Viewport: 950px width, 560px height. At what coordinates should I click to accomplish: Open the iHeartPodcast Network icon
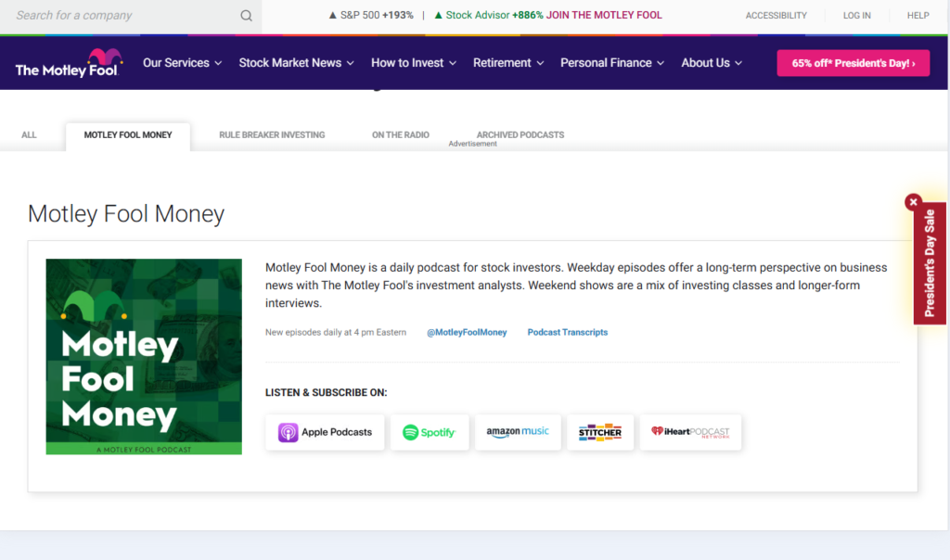[x=690, y=432]
